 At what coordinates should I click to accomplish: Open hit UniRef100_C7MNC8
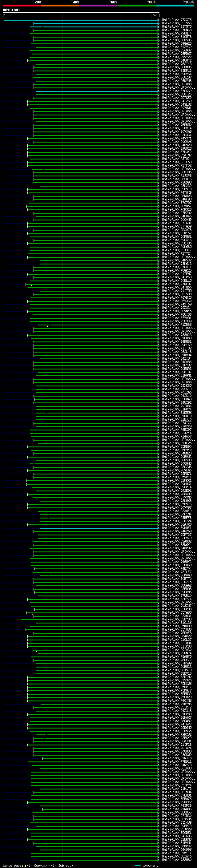(177, 30)
